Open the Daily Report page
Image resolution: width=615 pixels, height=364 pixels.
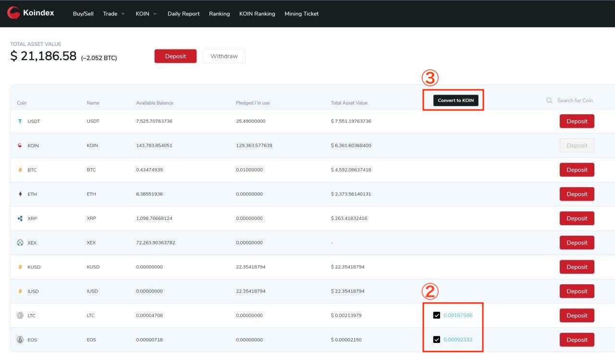(x=183, y=13)
